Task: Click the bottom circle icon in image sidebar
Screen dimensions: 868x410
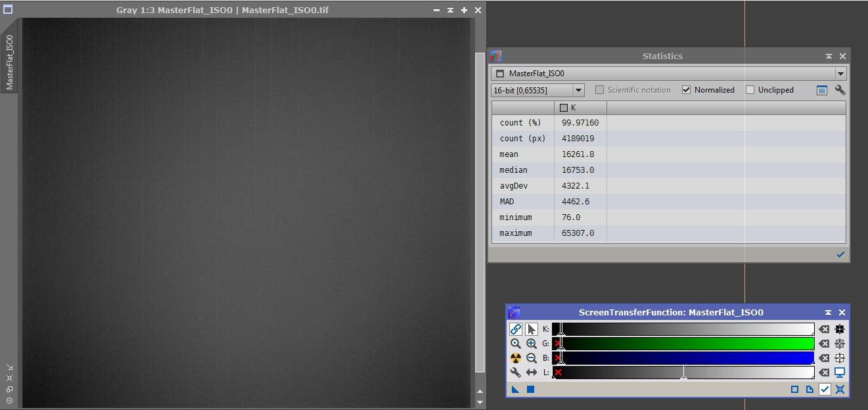Action: tap(9, 400)
